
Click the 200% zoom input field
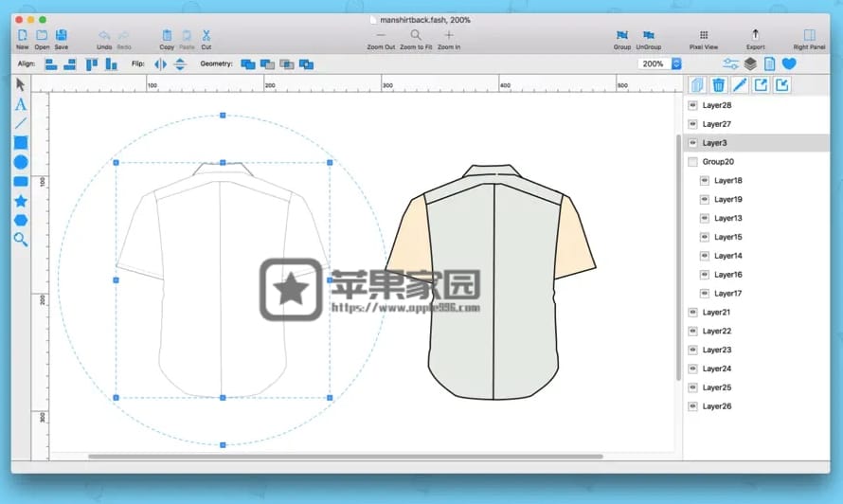click(654, 64)
